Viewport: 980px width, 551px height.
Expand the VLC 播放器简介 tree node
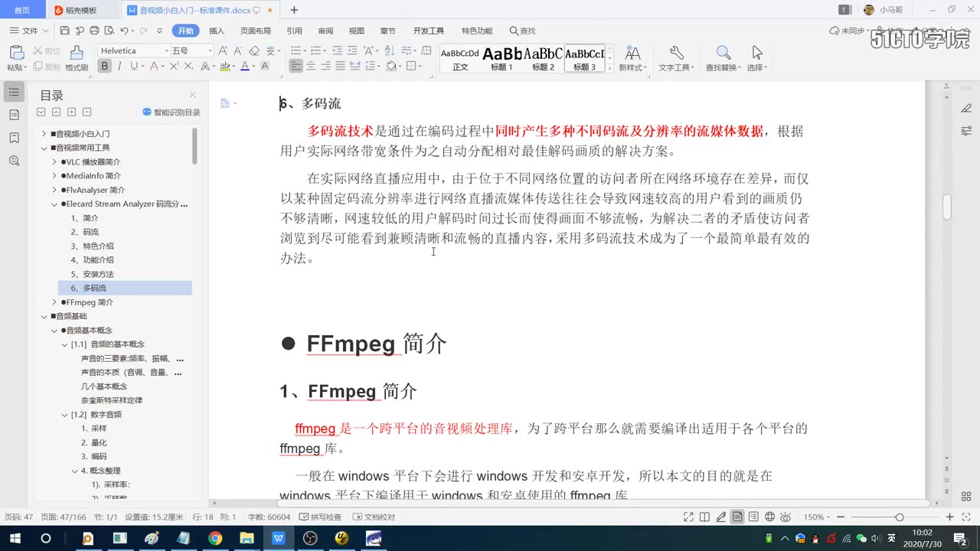point(54,162)
